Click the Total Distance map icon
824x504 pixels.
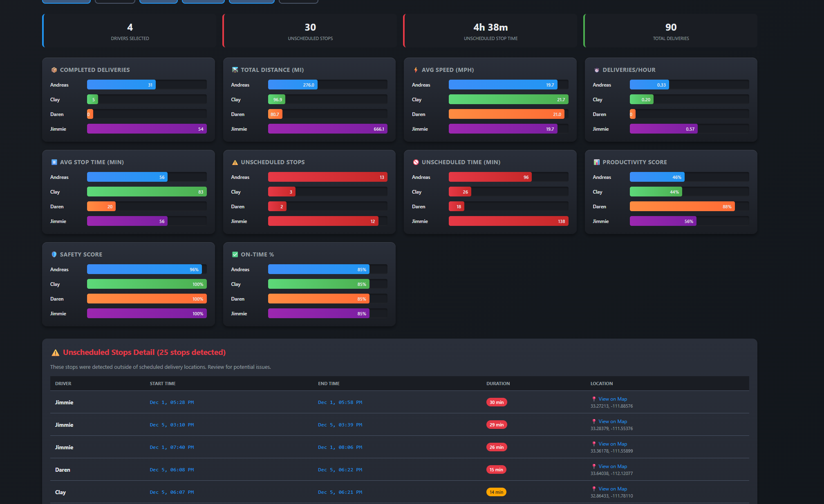pos(235,70)
